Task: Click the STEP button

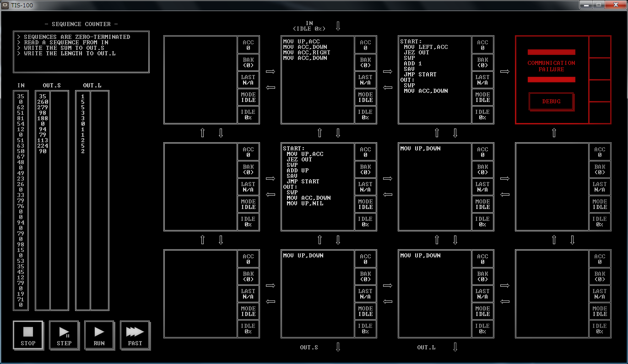Action: click(x=64, y=335)
